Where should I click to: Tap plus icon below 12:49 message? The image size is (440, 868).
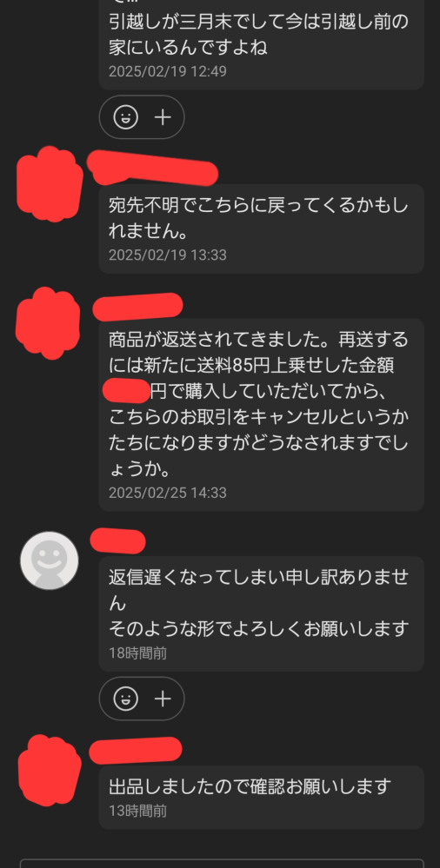pyautogui.click(x=163, y=116)
